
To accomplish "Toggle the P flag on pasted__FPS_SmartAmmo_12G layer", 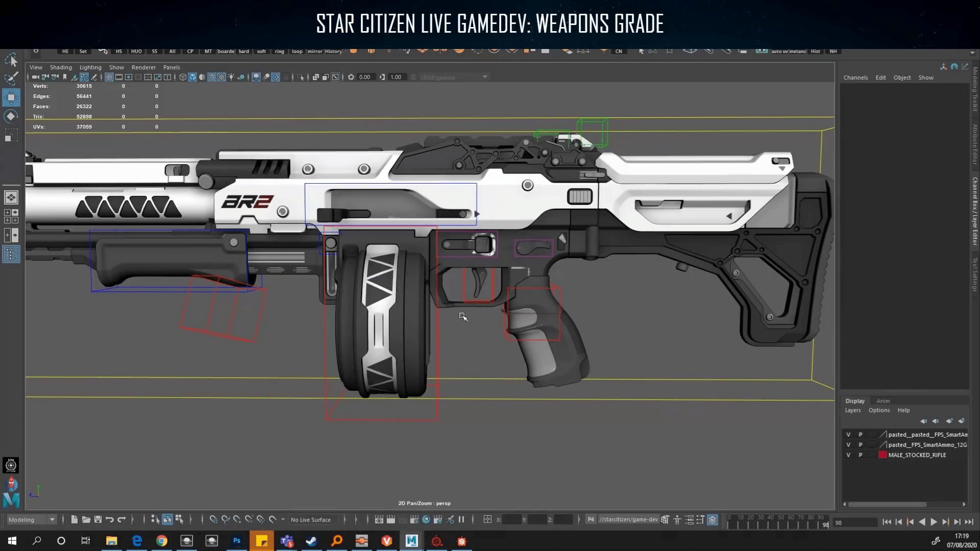I will pos(861,445).
